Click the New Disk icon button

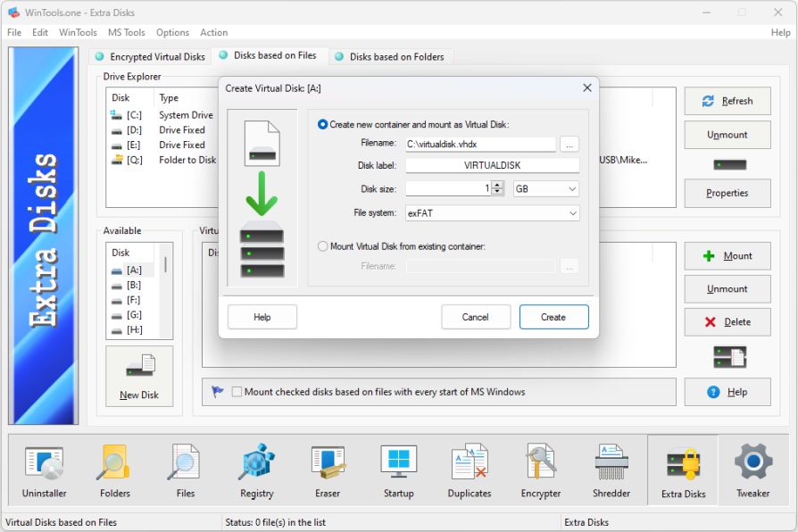point(139,376)
